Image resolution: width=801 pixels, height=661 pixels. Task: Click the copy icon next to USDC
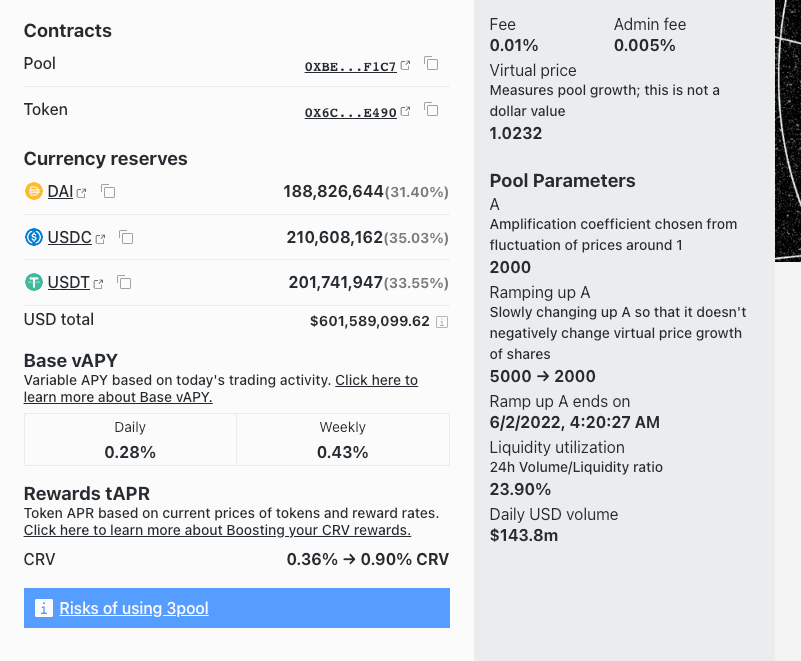point(126,237)
